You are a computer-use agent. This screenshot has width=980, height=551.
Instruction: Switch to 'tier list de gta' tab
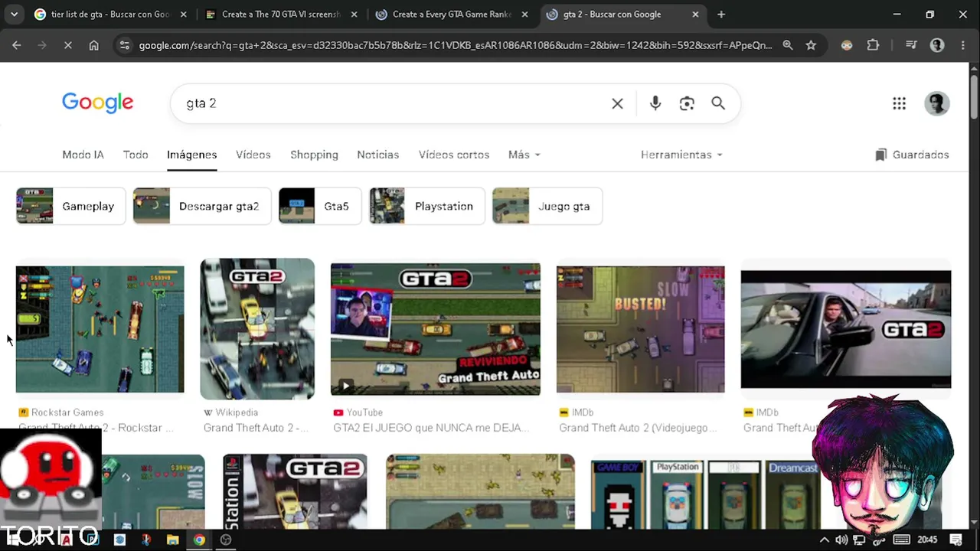[111, 14]
